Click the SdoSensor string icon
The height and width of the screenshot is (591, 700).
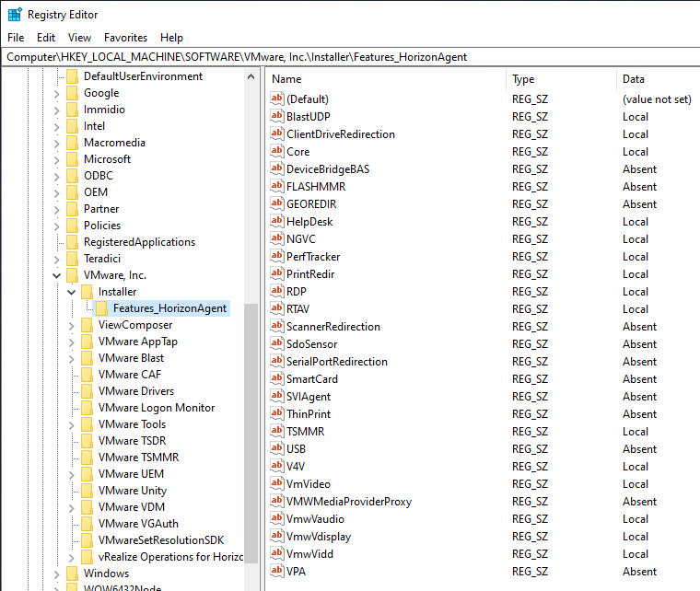tap(277, 343)
